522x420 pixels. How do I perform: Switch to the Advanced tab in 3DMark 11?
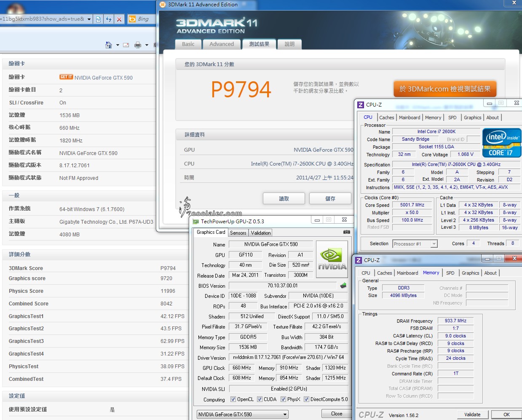[222, 44]
